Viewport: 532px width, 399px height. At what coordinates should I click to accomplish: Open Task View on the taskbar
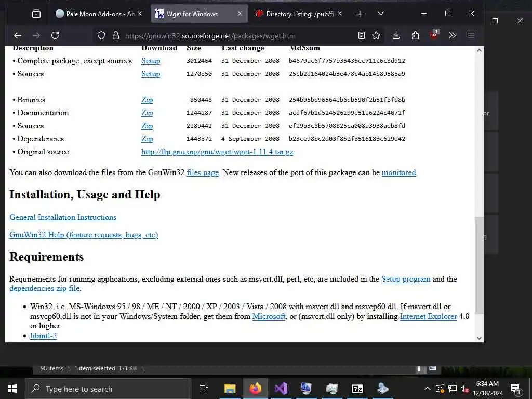click(204, 389)
